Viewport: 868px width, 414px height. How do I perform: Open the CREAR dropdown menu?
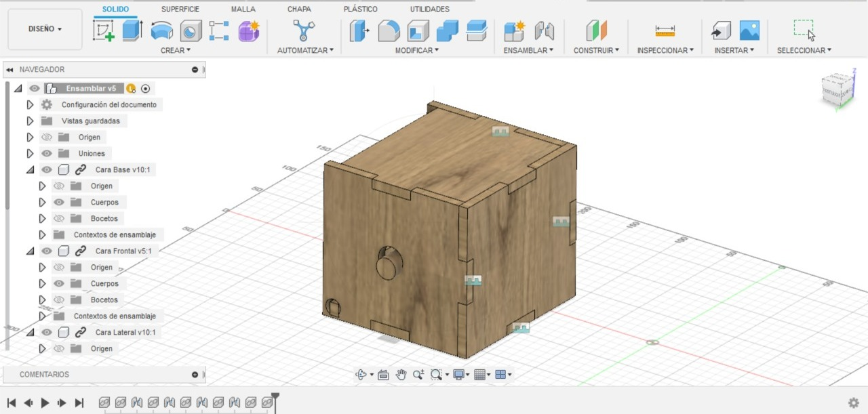point(176,50)
